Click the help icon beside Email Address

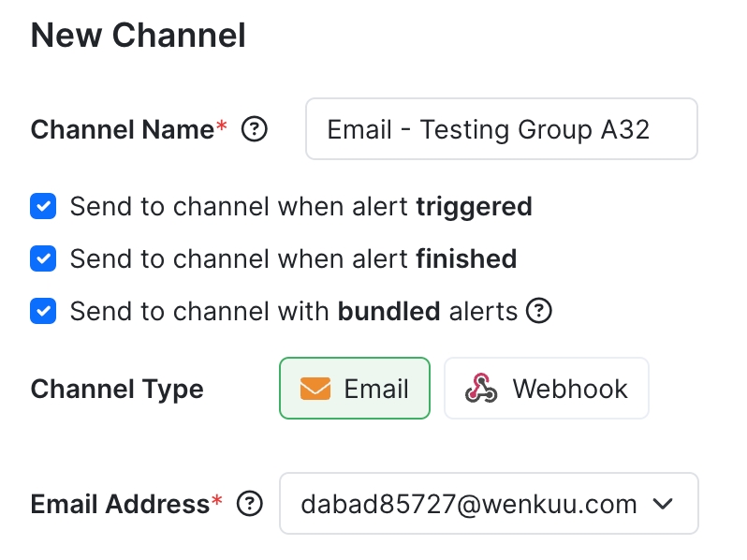tap(249, 504)
